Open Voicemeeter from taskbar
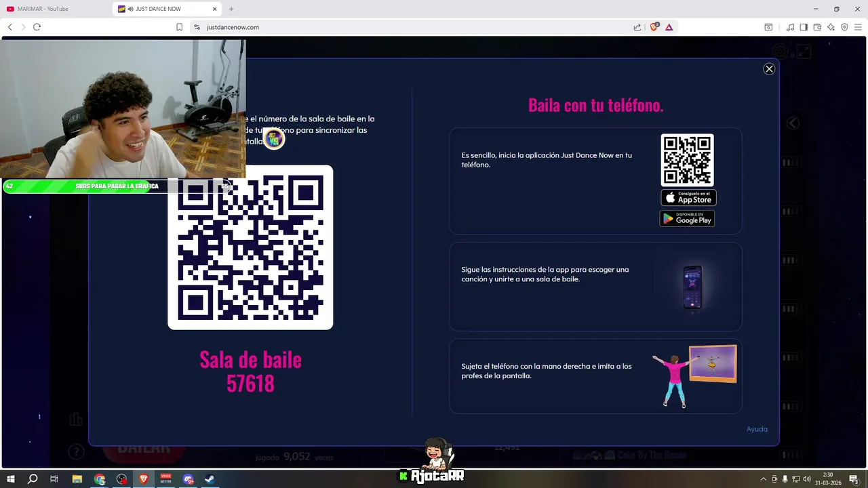Screen dimensions: 868x488 tap(166, 479)
